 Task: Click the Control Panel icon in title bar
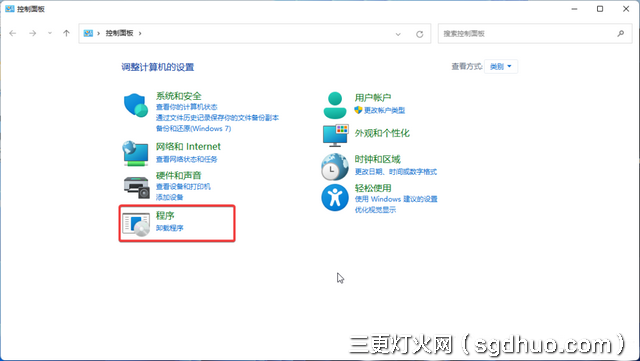click(x=9, y=9)
